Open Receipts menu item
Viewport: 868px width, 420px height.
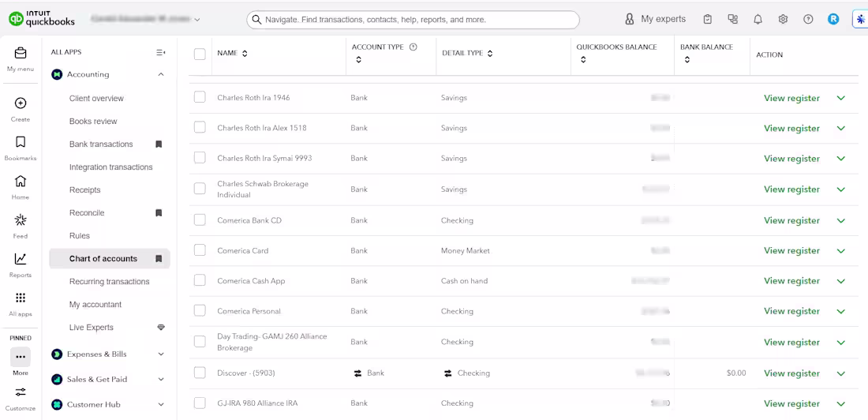[x=84, y=190]
